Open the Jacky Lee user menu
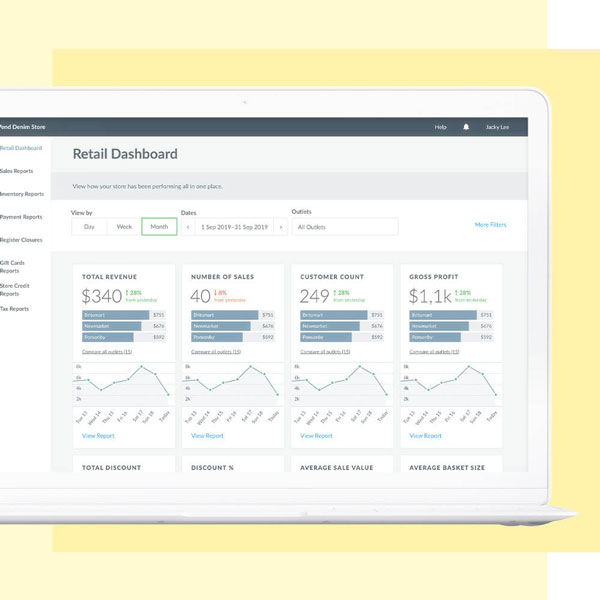The width and height of the screenshot is (600, 600). coord(497,127)
